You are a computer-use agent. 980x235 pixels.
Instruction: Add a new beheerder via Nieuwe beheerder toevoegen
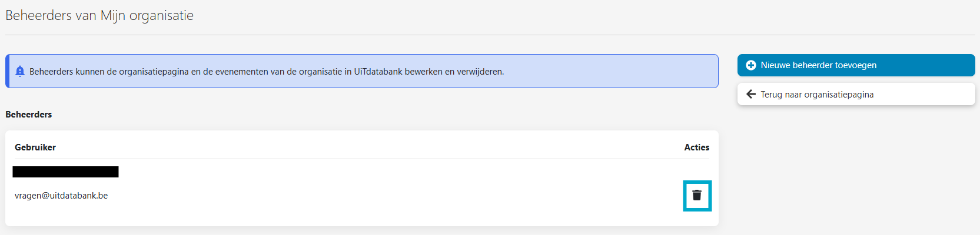point(856,65)
